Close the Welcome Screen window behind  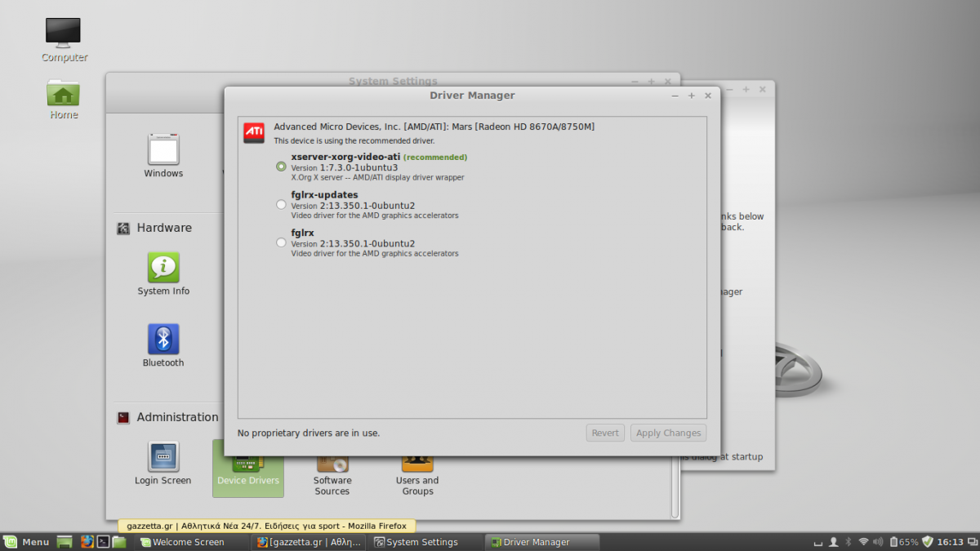click(x=763, y=89)
